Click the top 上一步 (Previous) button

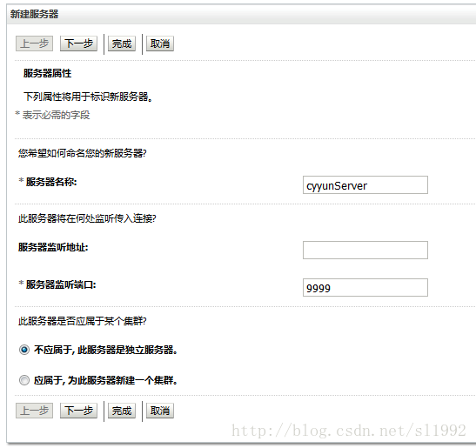34,43
